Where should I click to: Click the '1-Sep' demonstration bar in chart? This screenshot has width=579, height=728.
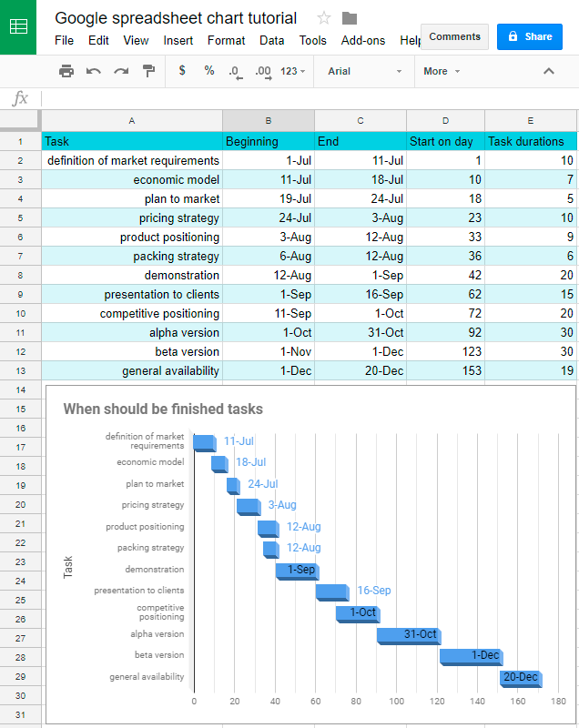(x=297, y=571)
